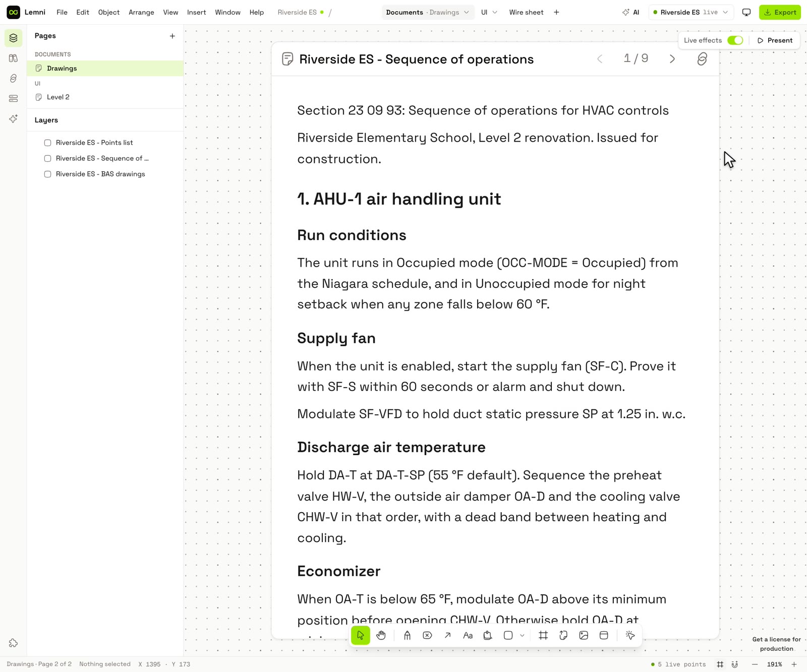Open the Documents · Drawings dropdown

point(428,12)
